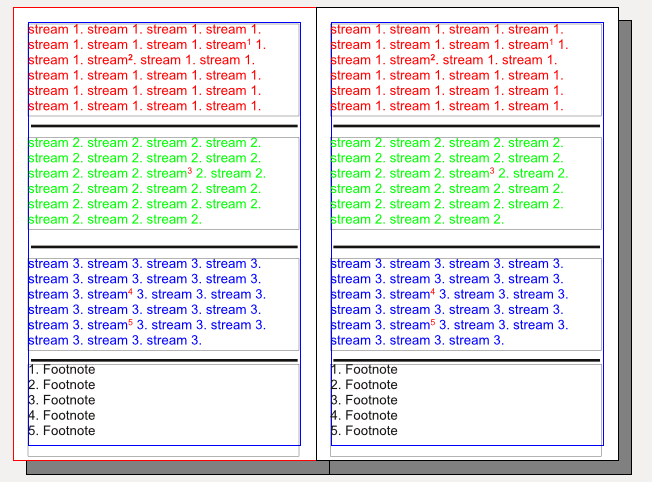Click '2. Footnote' entry on right page
652x482 pixels.
[364, 385]
